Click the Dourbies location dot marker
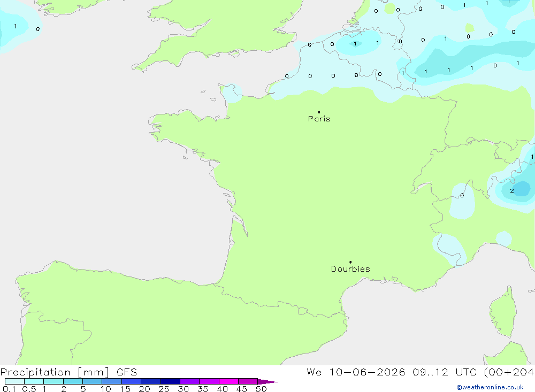The width and height of the screenshot is (535, 392). click(x=350, y=262)
